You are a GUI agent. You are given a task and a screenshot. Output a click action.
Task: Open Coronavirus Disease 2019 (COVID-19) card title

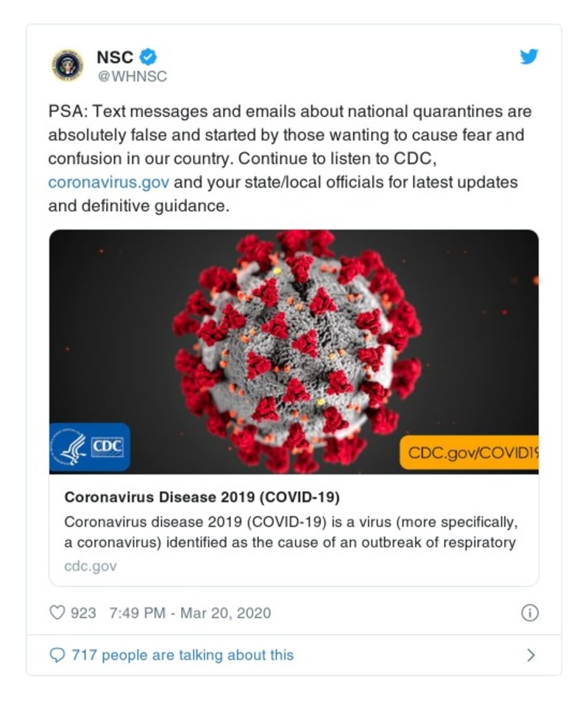202,497
